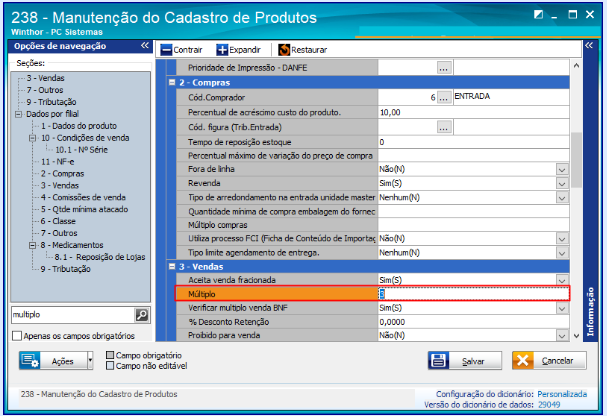Open the Aceita venda fracionada dropdown

pos(562,280)
